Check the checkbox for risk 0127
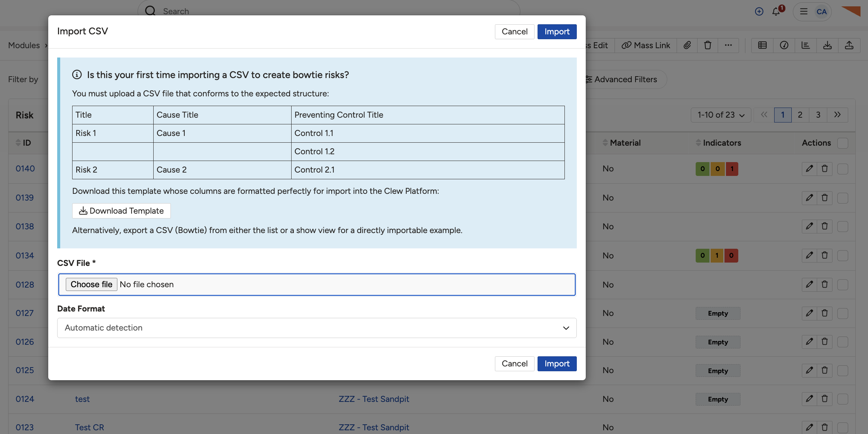Screen dimensions: 868x434 [x=843, y=313]
